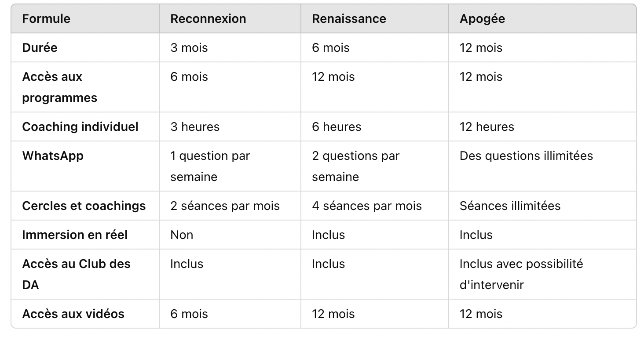This screenshot has height=340, width=644.
Task: Select Des questions illimitées cell
Action: [526, 156]
